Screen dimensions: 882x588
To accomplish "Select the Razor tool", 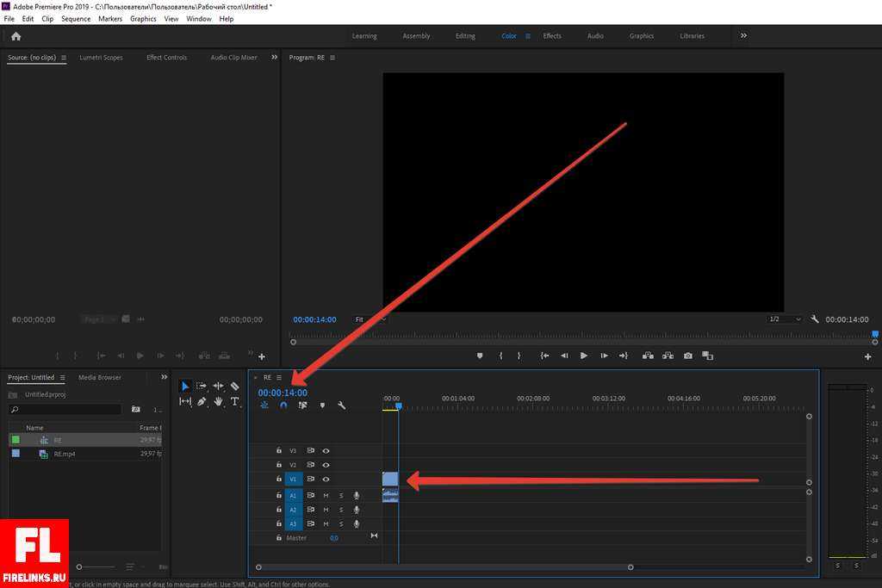I will 234,387.
